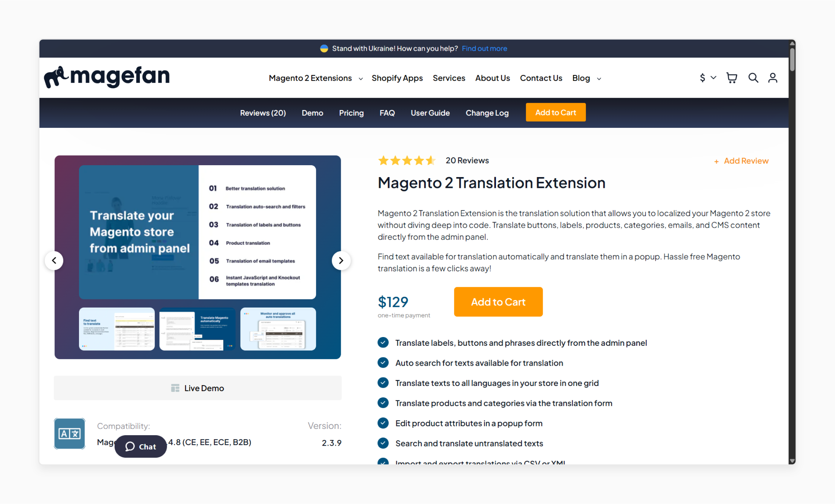The height and width of the screenshot is (504, 835).
Task: Open the User Guide tab
Action: [x=430, y=113]
